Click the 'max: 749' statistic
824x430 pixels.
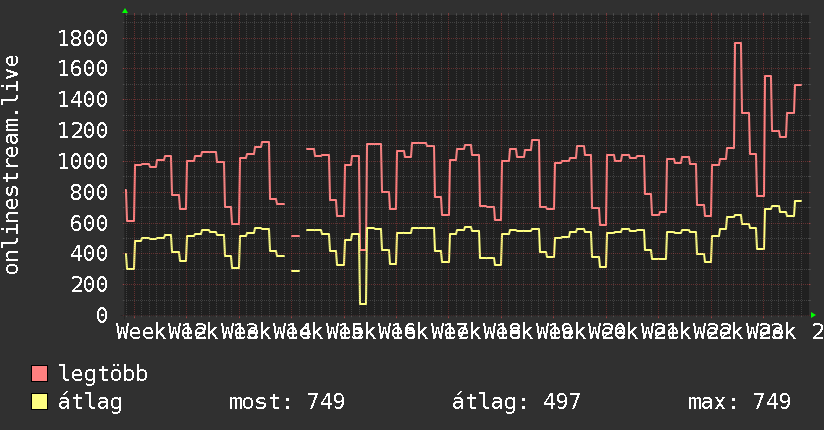tap(739, 402)
